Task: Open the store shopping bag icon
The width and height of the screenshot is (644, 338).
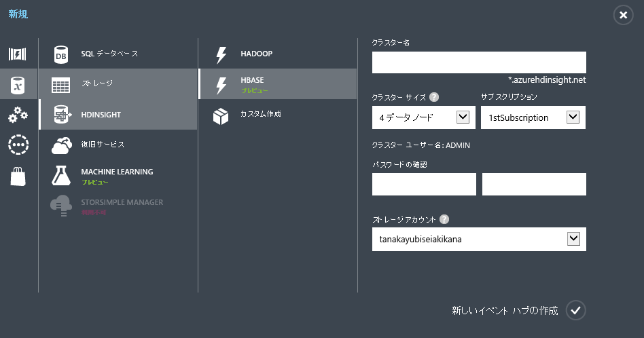Action: pyautogui.click(x=18, y=176)
